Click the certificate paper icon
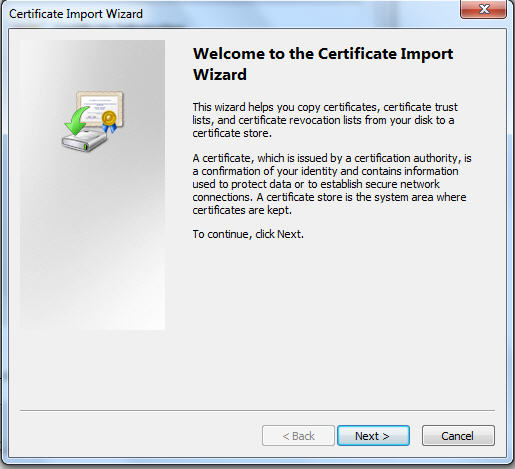 100,108
